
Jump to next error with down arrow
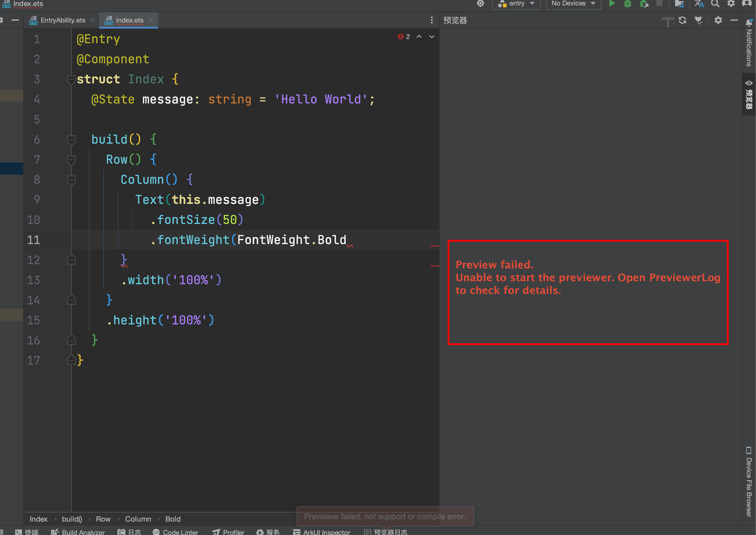coord(432,37)
